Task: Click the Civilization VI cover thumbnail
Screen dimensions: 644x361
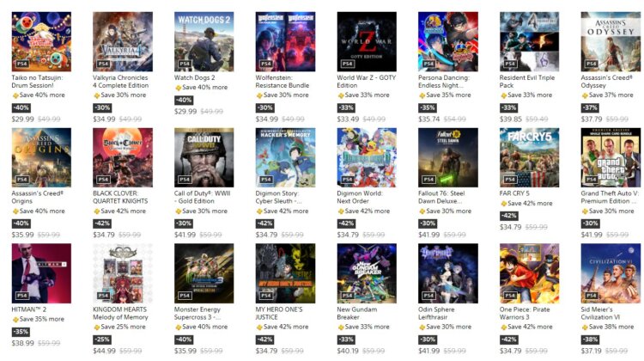Action: (611, 273)
